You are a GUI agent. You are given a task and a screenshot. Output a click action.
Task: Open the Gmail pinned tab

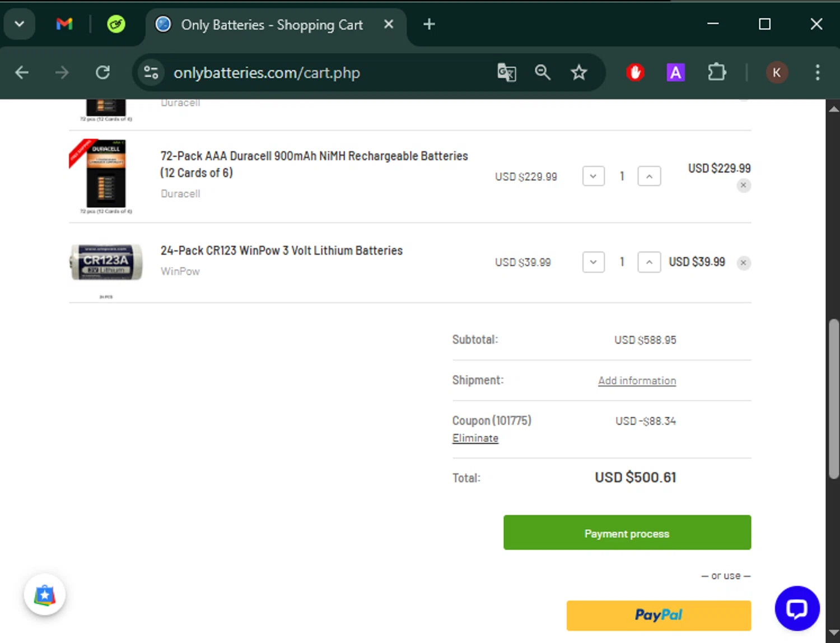pyautogui.click(x=64, y=24)
